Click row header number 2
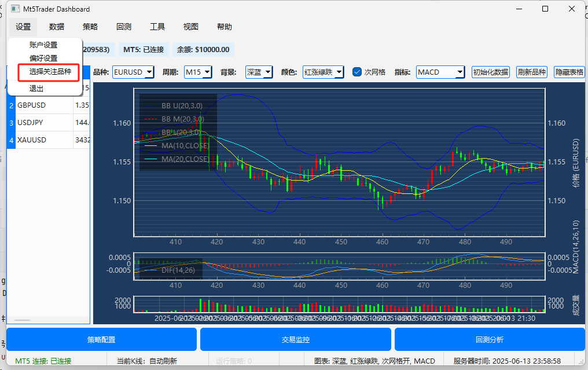 click(11, 105)
